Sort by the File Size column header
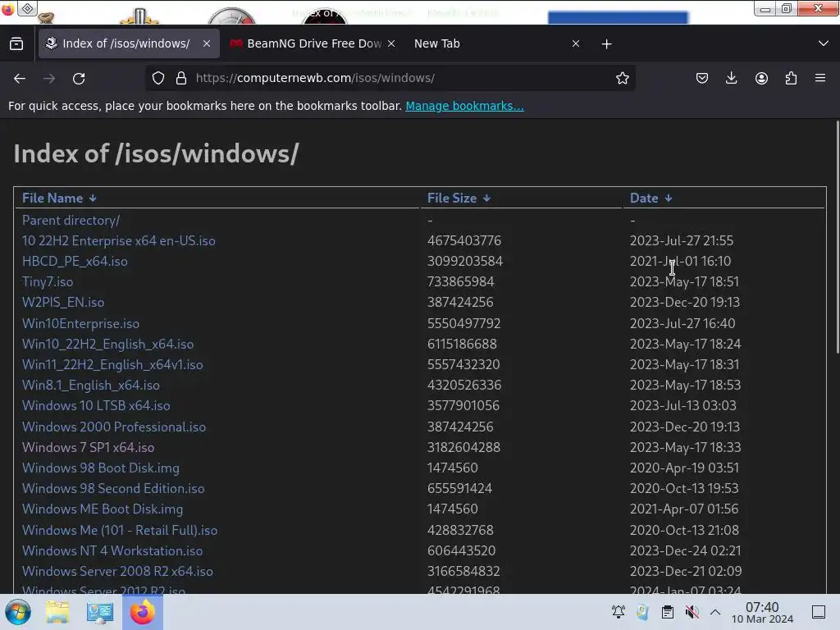The image size is (840, 630). (452, 199)
